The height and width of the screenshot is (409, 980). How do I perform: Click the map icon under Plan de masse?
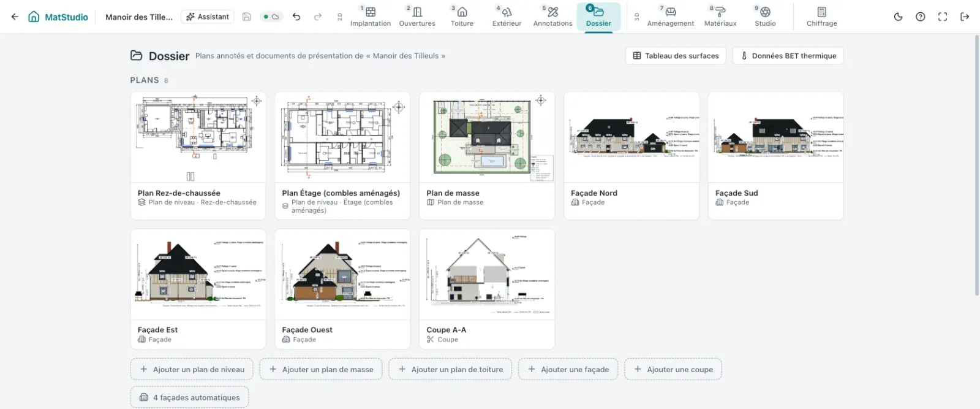(430, 202)
